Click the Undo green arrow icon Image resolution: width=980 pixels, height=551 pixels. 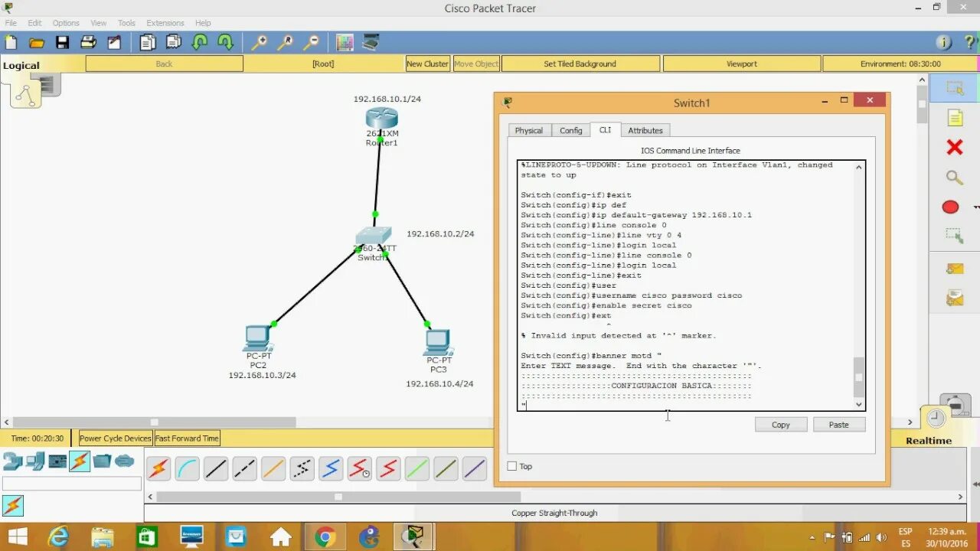tap(200, 42)
